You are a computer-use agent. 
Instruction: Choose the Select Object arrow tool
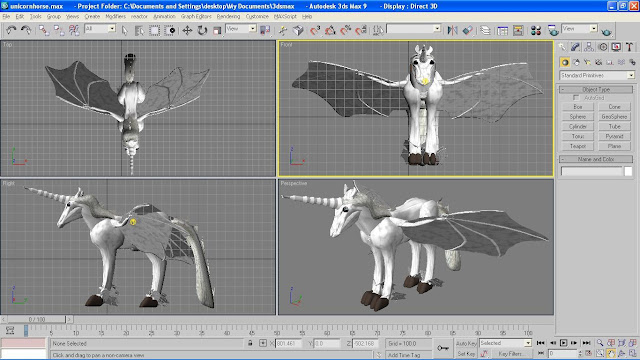125,30
